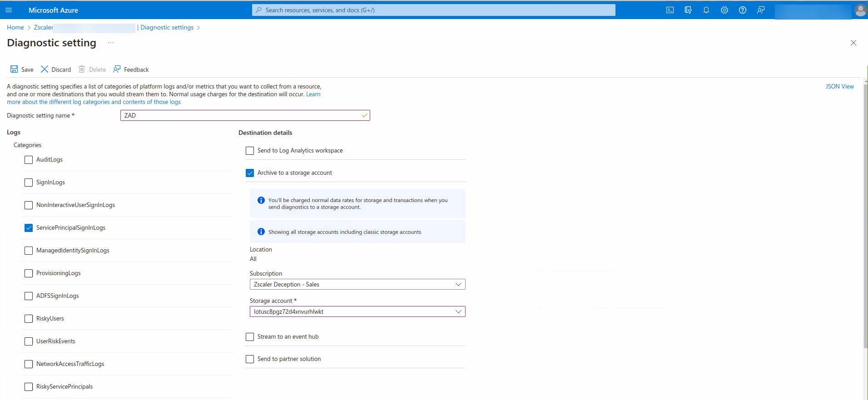Check the ADFSSignInLogs checkbox
This screenshot has height=400, width=868.
[29, 296]
